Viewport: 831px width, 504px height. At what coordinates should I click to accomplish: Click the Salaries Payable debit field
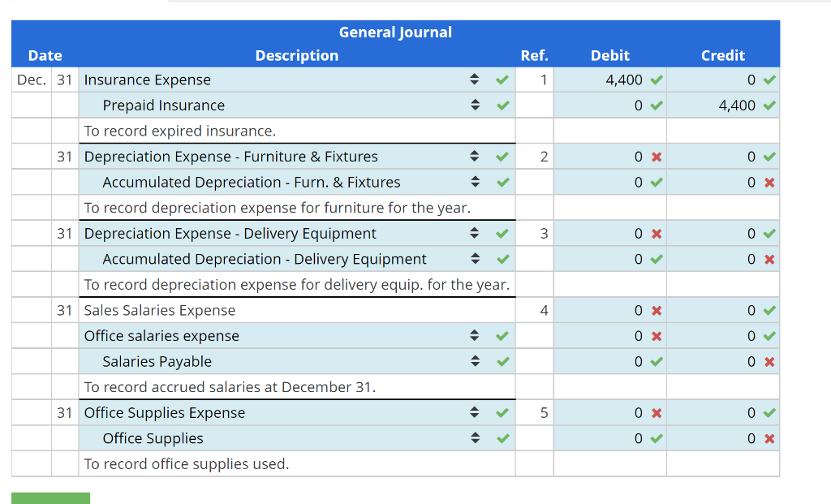point(610,361)
